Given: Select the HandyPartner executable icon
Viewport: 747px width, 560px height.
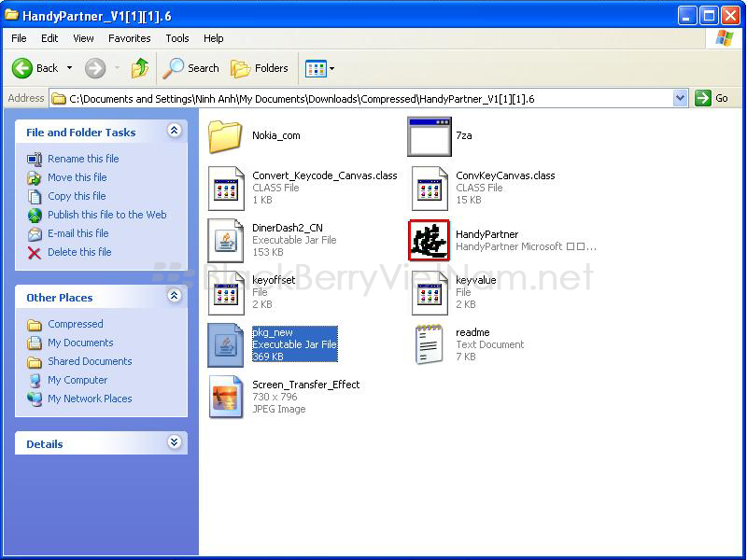Looking at the screenshot, I should [429, 241].
